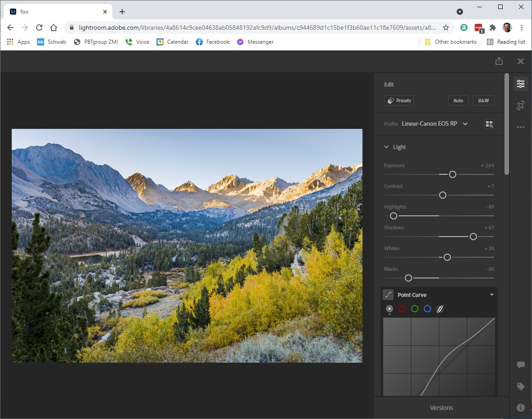The image size is (532, 419).
Task: Click the comments bubble icon
Action: coord(521,365)
